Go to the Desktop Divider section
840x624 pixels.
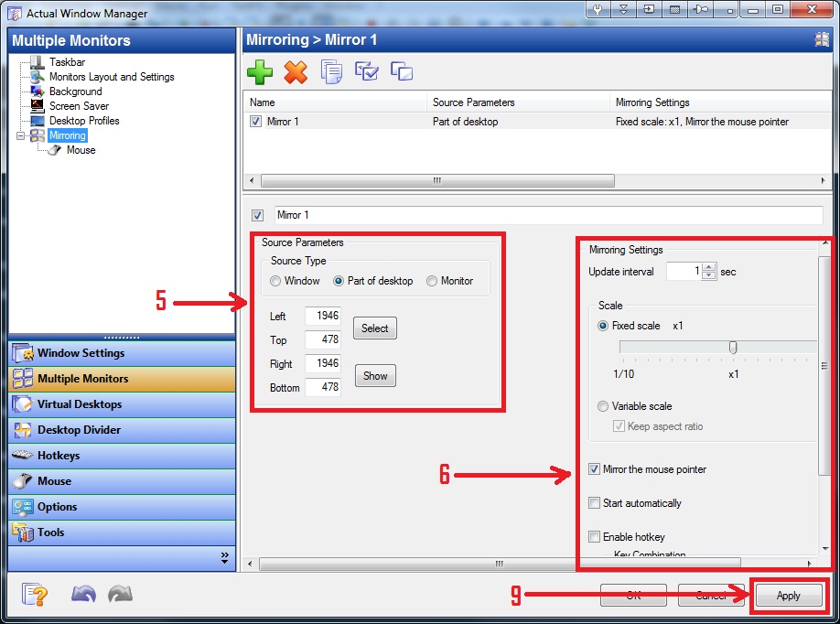pyautogui.click(x=122, y=431)
